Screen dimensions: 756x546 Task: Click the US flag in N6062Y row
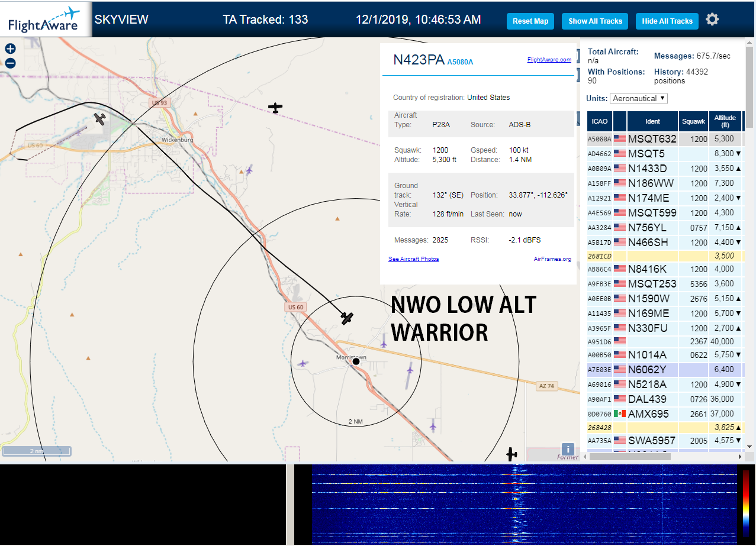tap(620, 369)
